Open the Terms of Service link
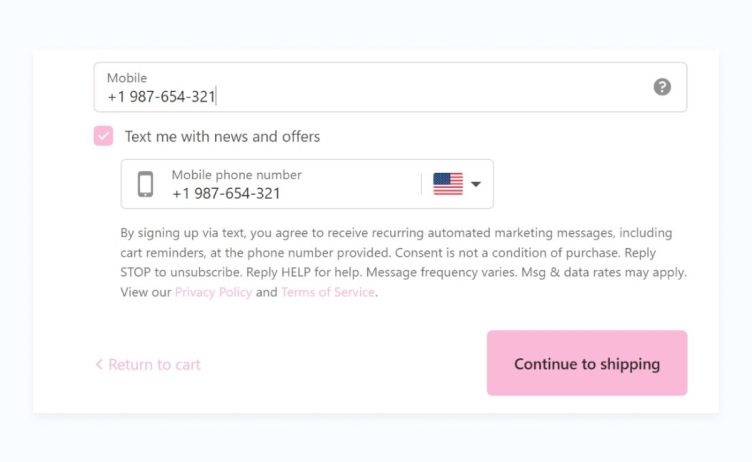752x462 pixels. coord(328,292)
